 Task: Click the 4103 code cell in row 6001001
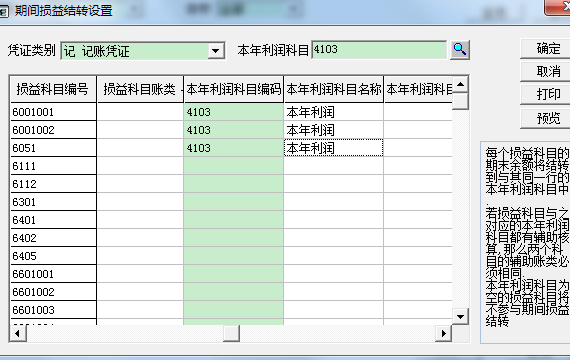tap(234, 112)
